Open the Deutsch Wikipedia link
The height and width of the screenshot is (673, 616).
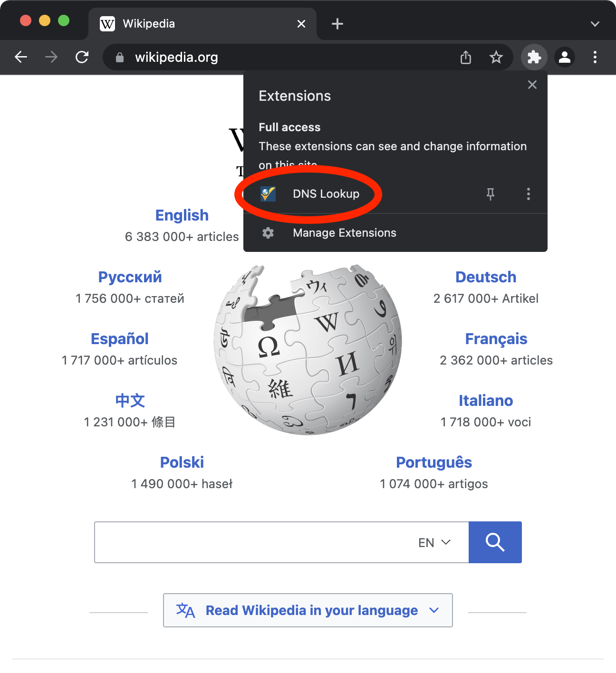[485, 277]
